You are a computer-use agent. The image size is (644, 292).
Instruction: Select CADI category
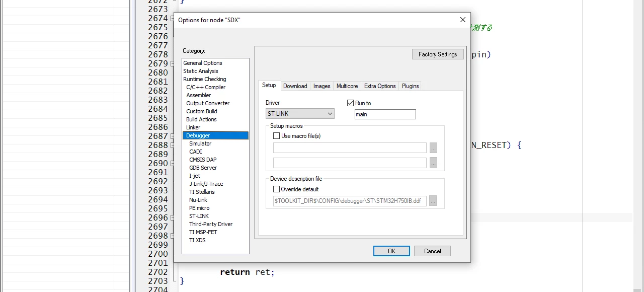pos(196,152)
